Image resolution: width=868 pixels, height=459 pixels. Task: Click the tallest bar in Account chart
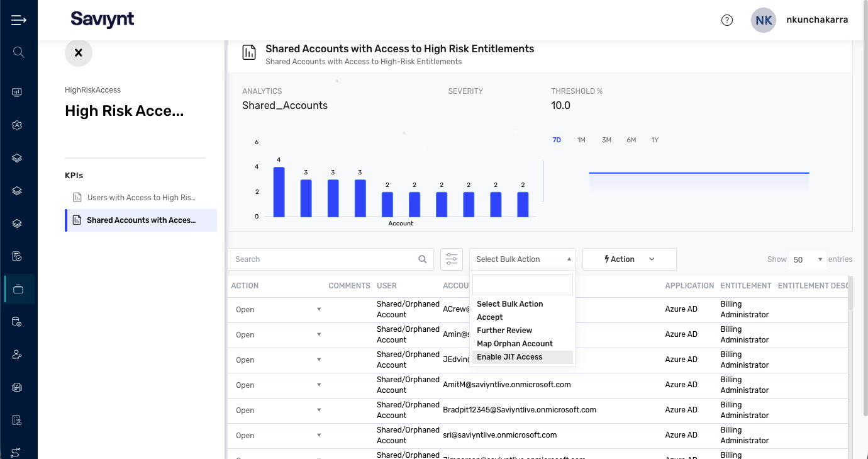(279, 192)
